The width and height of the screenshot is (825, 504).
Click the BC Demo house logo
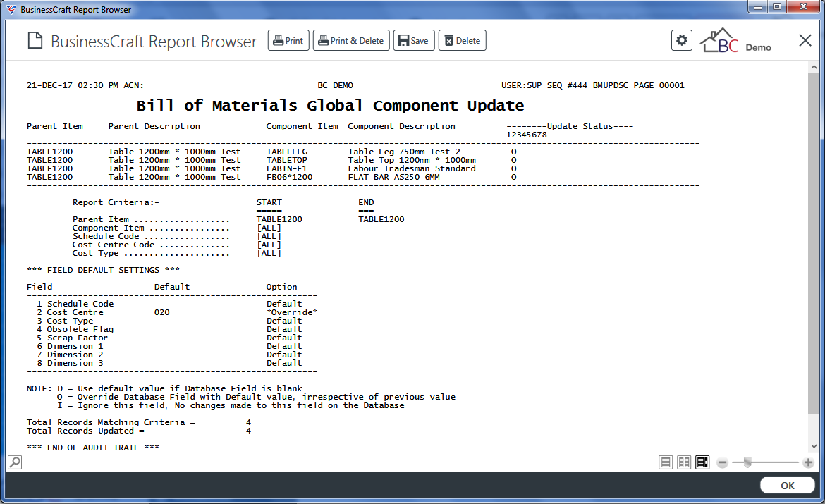735,40
